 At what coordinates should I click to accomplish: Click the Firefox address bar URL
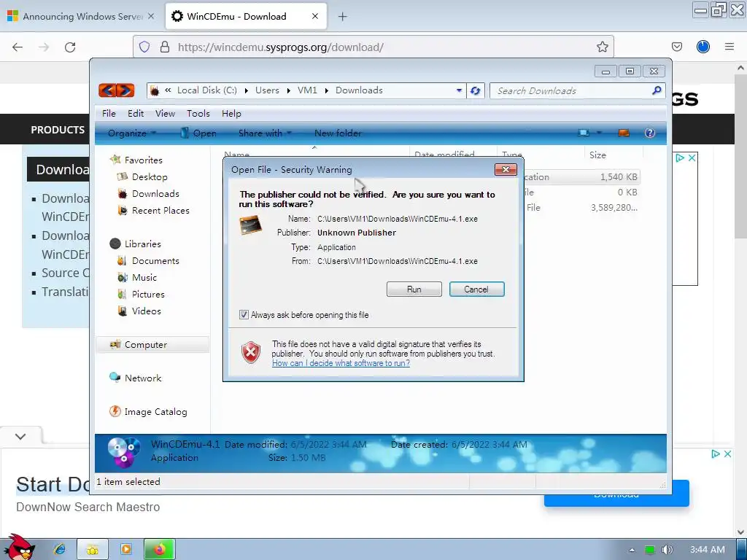pyautogui.click(x=281, y=47)
